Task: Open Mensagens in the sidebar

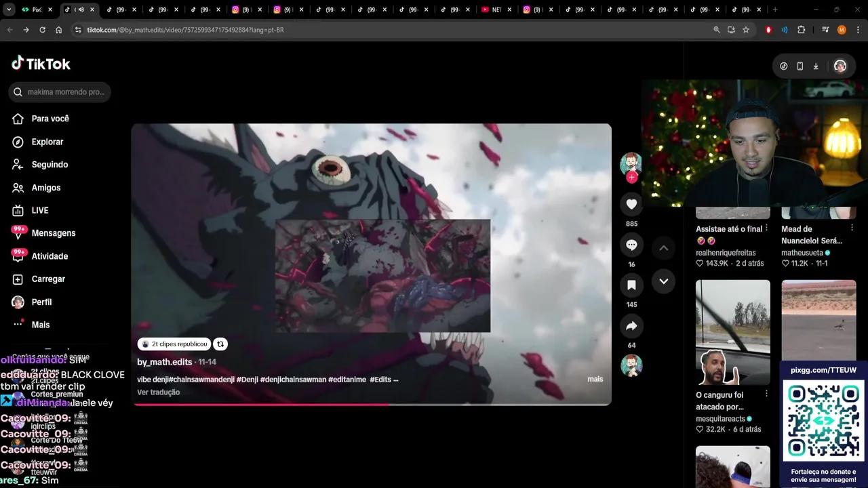Action: click(43, 233)
